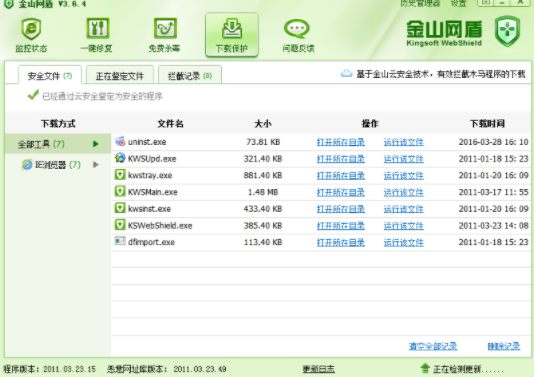
Task: Click the 2016-03-28 16:10 download time
Action: (x=493, y=142)
